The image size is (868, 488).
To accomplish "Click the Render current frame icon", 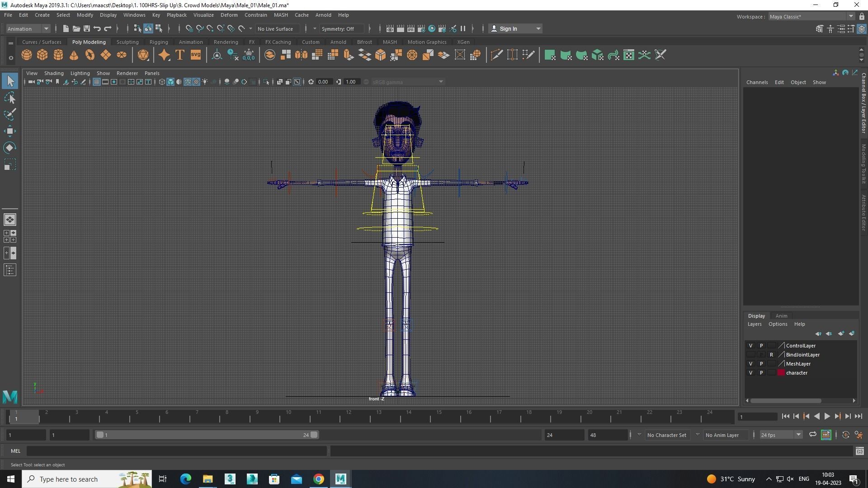I will pyautogui.click(x=400, y=29).
